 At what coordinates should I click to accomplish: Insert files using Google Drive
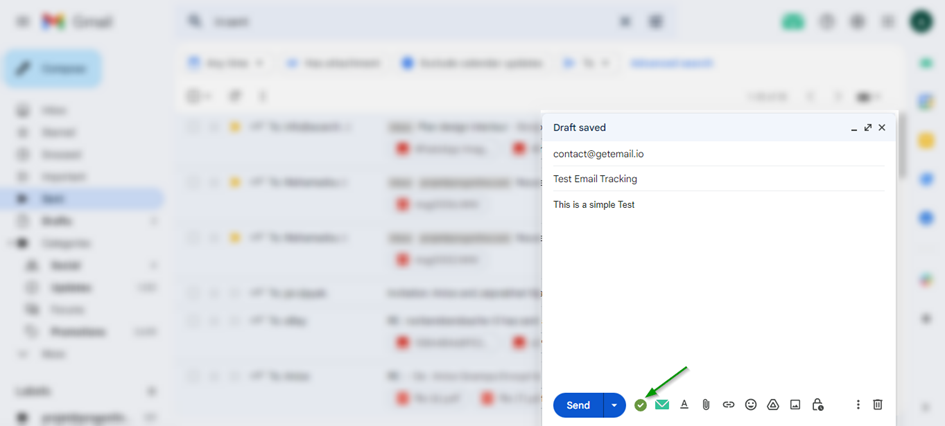(772, 405)
